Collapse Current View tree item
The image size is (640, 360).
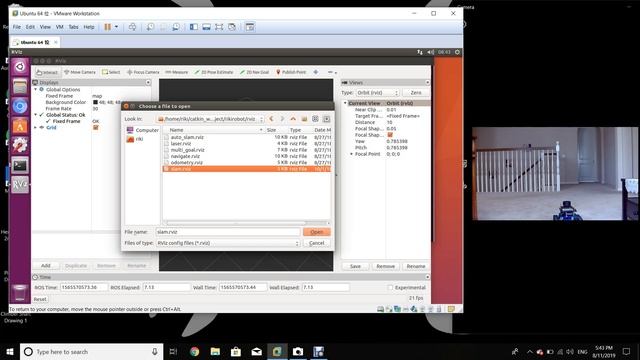[345, 103]
